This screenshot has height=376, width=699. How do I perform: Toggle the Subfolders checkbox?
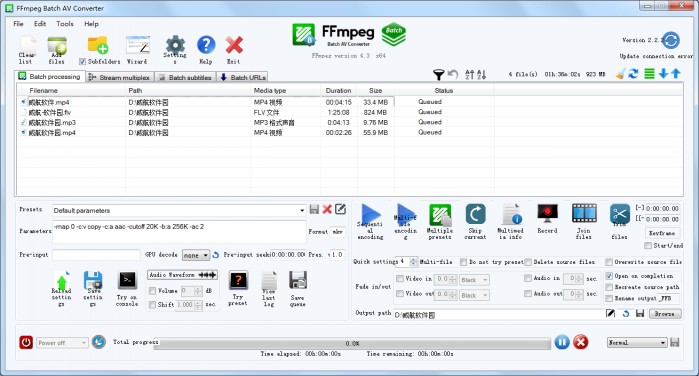(82, 62)
